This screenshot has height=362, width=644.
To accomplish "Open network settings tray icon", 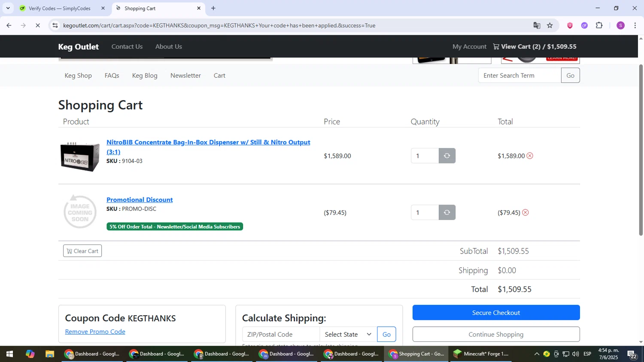I will pyautogui.click(x=566, y=354).
